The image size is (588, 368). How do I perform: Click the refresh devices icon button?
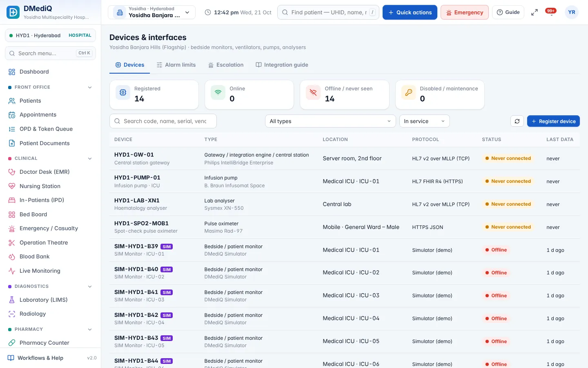click(x=517, y=121)
